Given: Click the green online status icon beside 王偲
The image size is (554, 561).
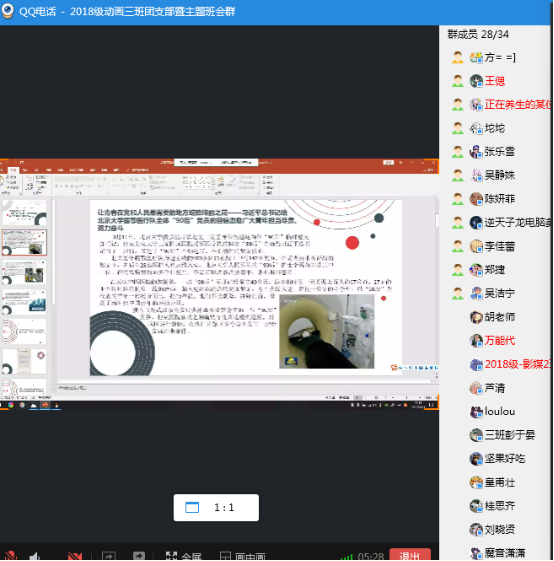Looking at the screenshot, I should point(457,81).
